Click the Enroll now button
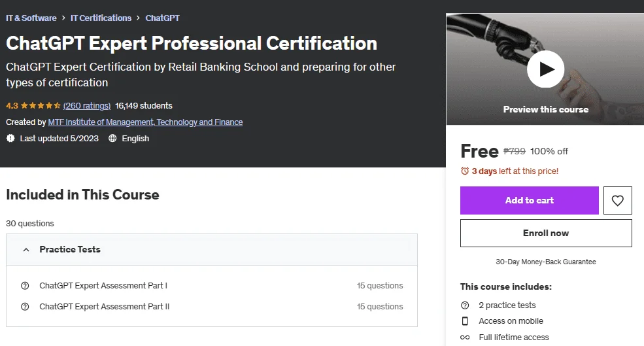Viewport: 644px width, 346px height. tap(546, 233)
